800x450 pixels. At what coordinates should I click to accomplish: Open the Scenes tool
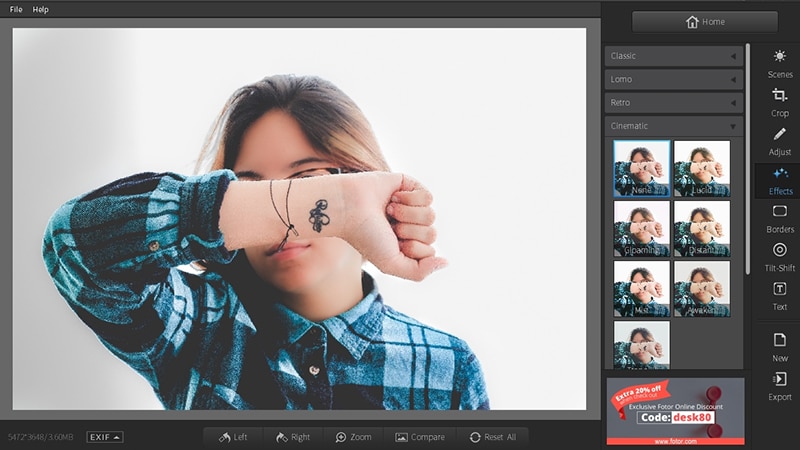779,63
